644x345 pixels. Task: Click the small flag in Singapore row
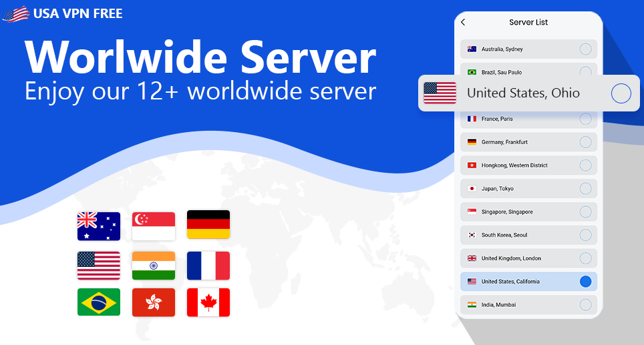[472, 212]
